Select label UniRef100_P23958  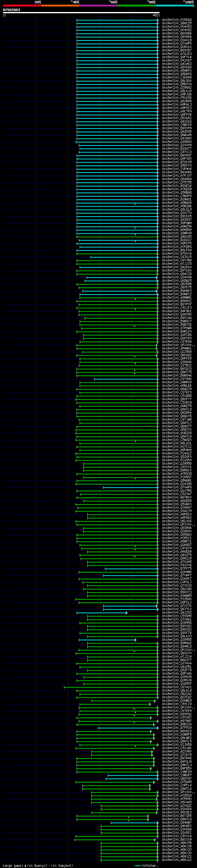tap(176, 745)
